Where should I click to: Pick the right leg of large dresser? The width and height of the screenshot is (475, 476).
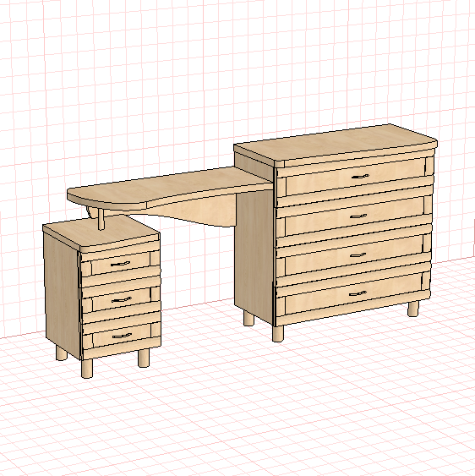[x=413, y=309]
